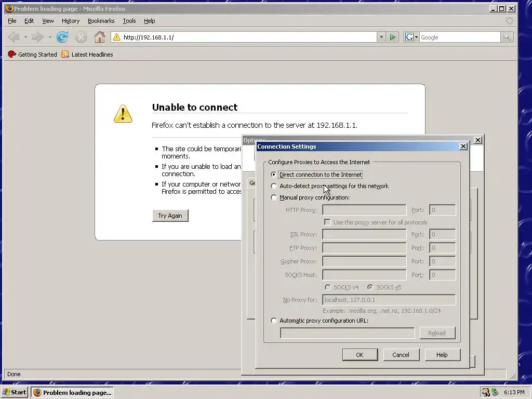Click the No Proxy for field
This screenshot has width=532, height=399.
click(389, 300)
